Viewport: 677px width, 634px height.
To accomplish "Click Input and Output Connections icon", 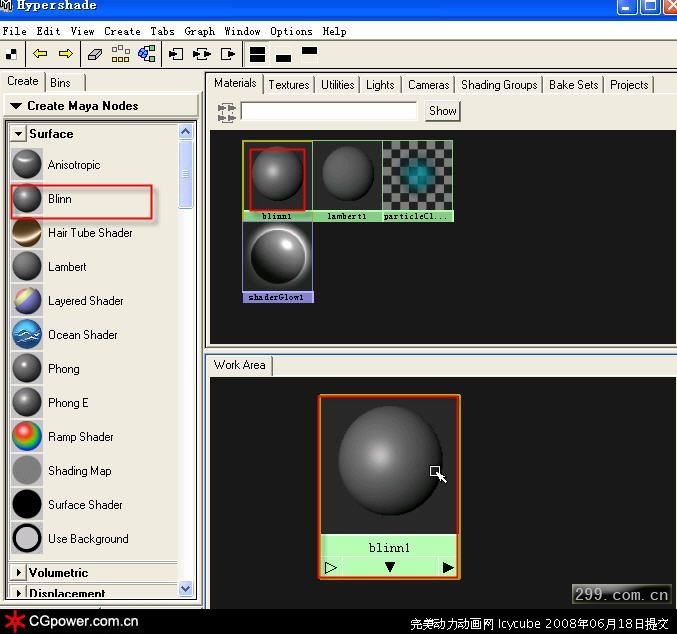I will coord(202,53).
